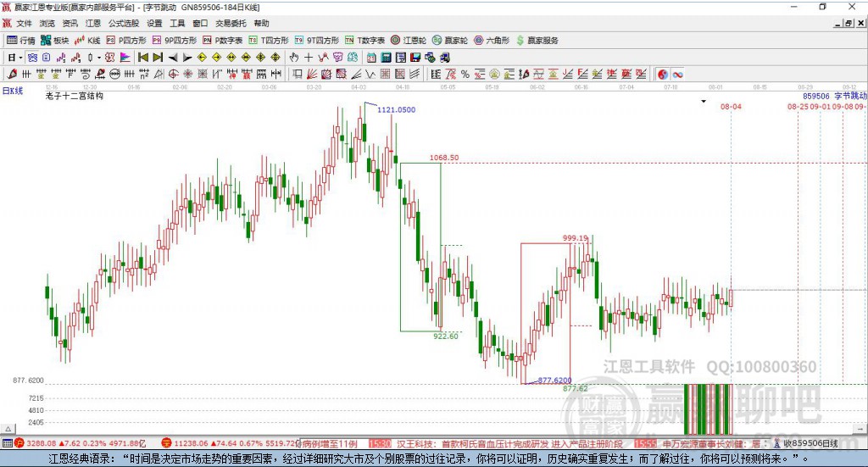Select the parallel trend lines tool
This screenshot has height=467, width=868.
coord(415,74)
